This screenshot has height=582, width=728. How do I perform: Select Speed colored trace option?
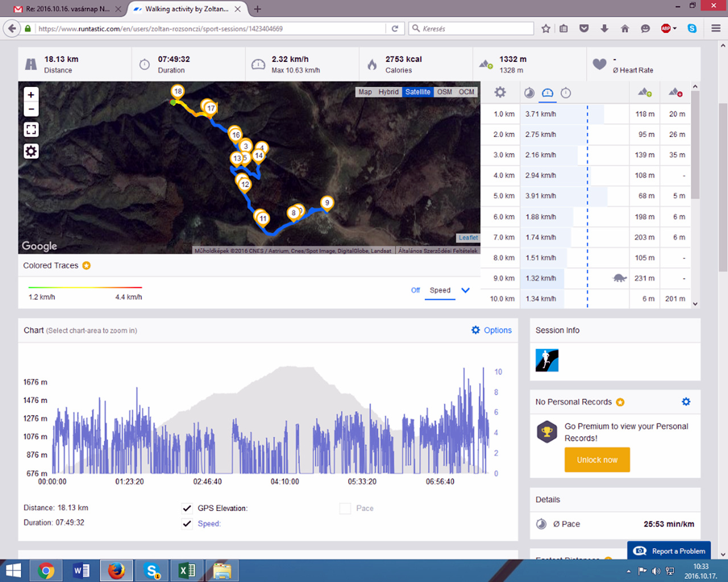pos(440,290)
